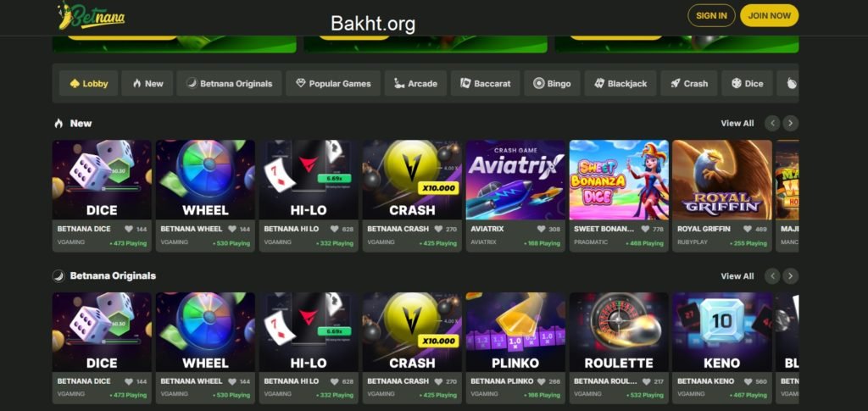Viewport: 868px width, 411px height.
Task: Click the SIGN IN button
Action: point(711,15)
